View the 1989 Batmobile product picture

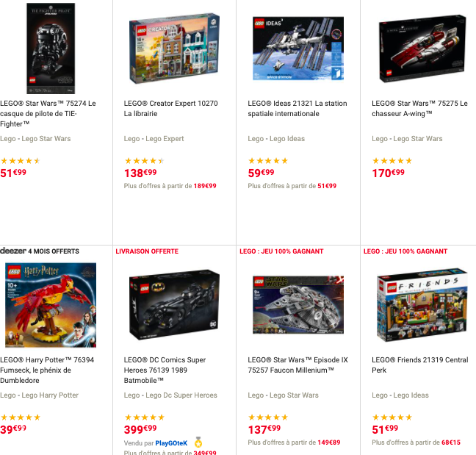[x=174, y=305]
